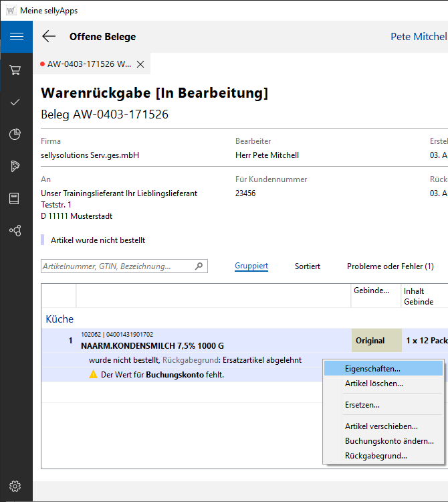Open the book catalog sidebar icon
This screenshot has width=448, height=502.
click(x=15, y=199)
